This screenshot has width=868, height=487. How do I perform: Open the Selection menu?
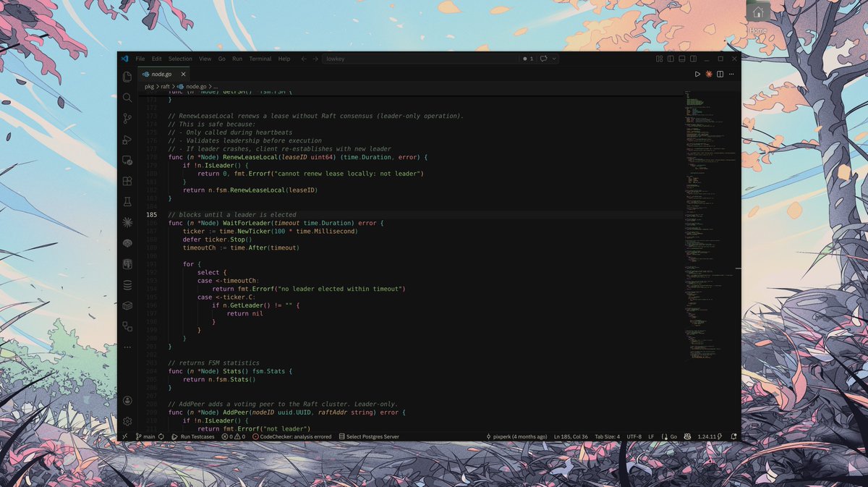pyautogui.click(x=180, y=59)
